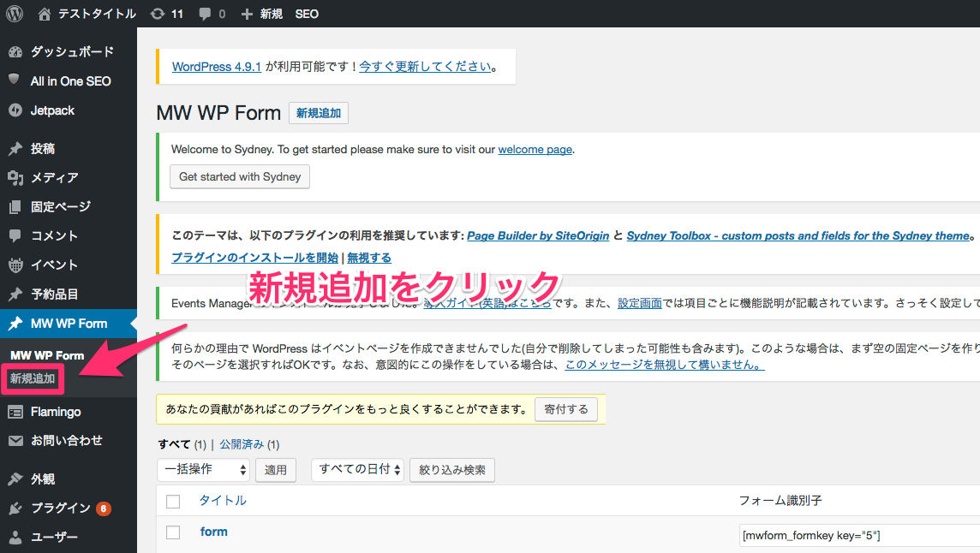Click the All in One SEO shield icon

[15, 80]
